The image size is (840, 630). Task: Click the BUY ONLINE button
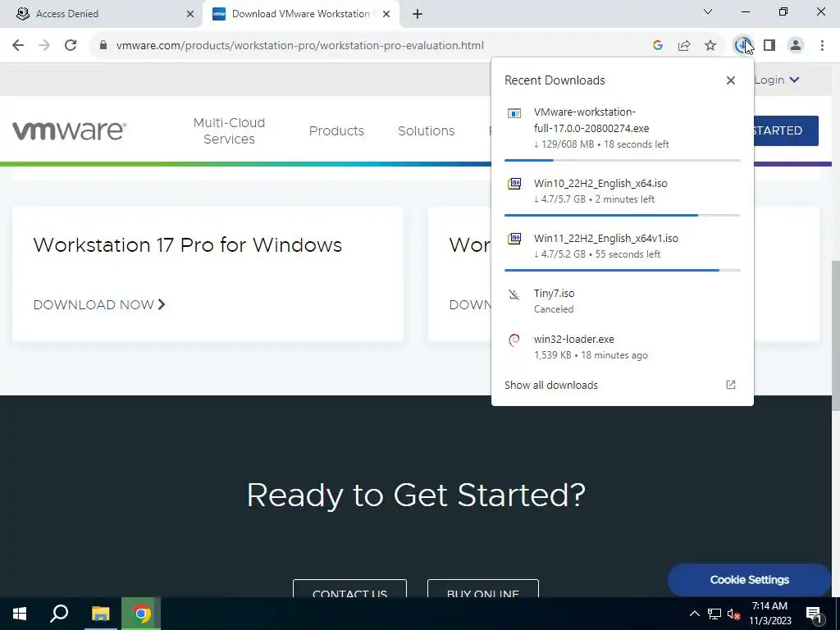pos(482,589)
